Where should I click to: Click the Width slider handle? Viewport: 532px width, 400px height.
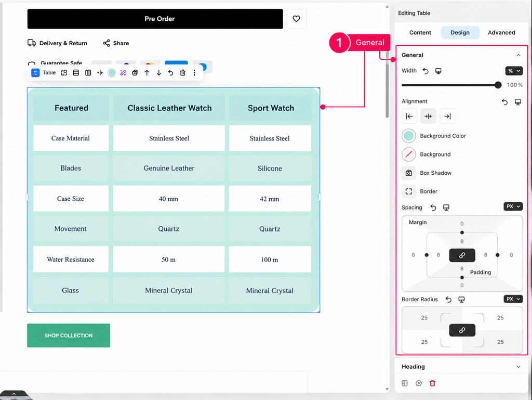(x=498, y=85)
